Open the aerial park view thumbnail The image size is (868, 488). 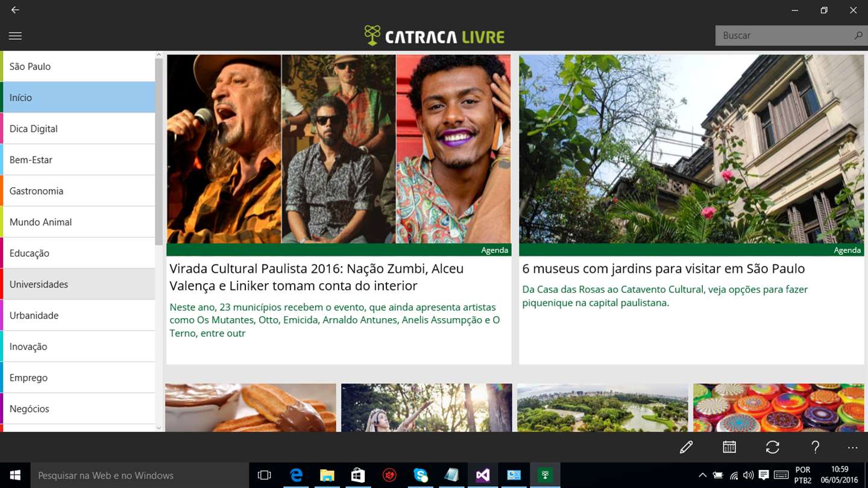tap(603, 407)
